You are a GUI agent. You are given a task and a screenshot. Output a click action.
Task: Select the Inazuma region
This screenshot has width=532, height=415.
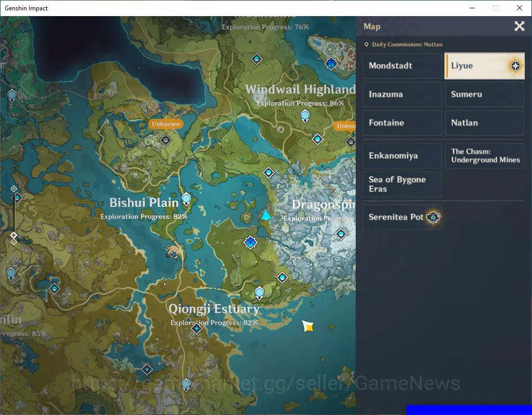point(402,94)
